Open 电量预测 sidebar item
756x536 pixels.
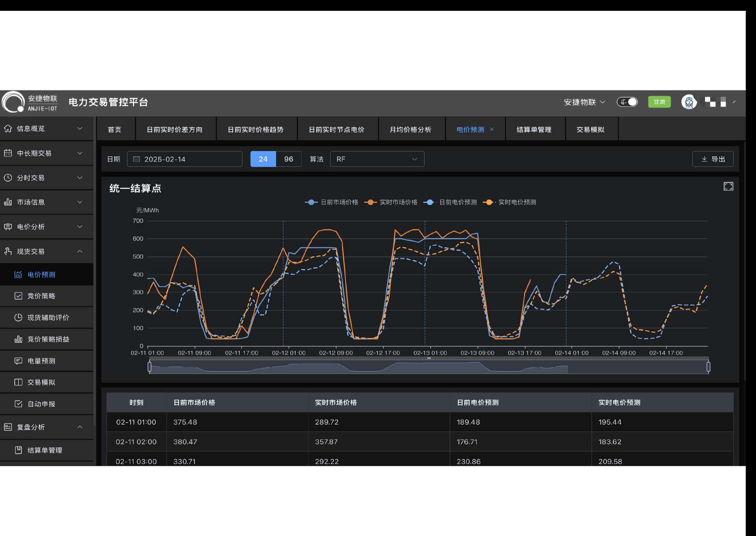41,361
